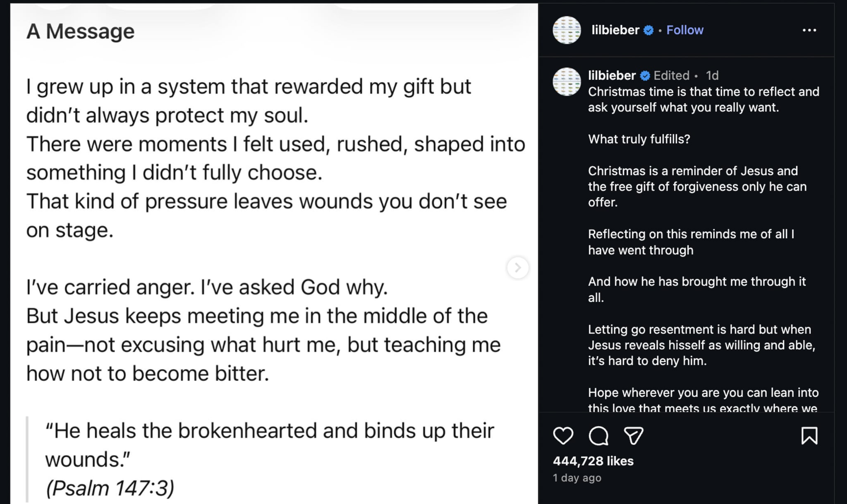
Task: Click the '1 day ago' timestamp
Action: pos(577,478)
